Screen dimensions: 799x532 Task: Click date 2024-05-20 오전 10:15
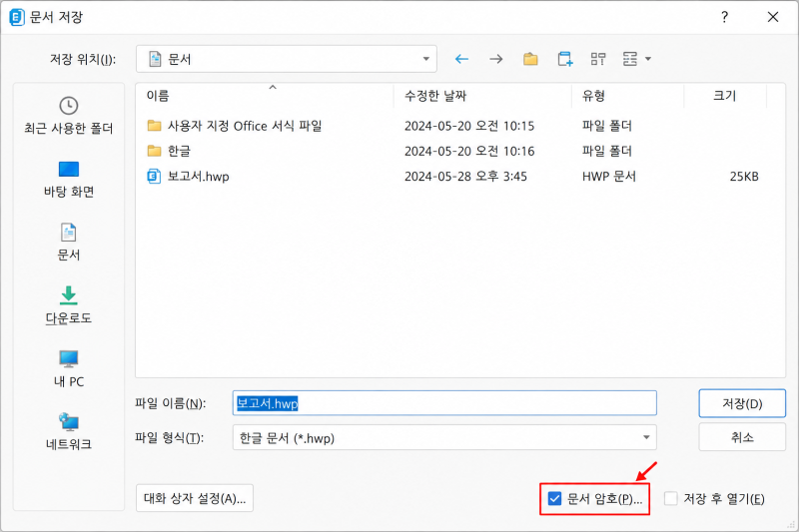pyautogui.click(x=469, y=126)
